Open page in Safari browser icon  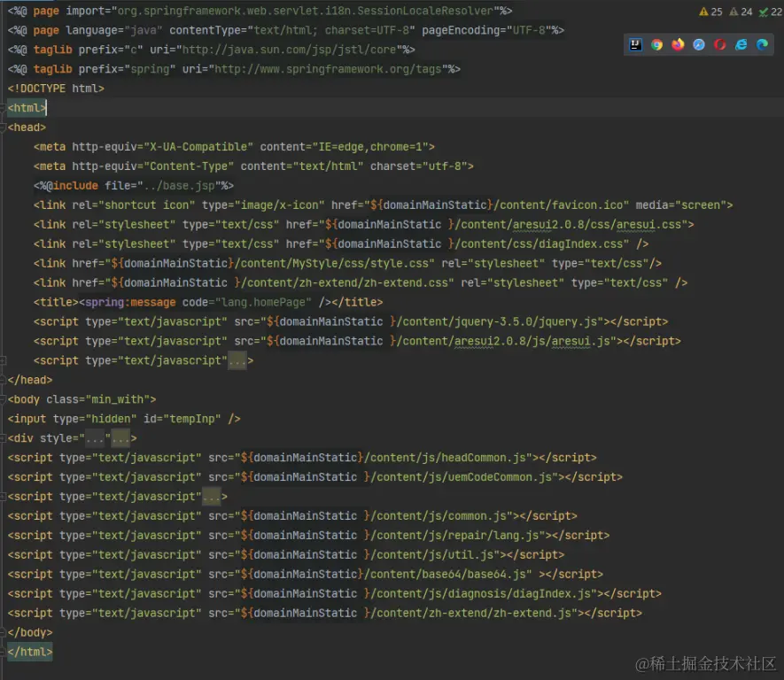699,45
